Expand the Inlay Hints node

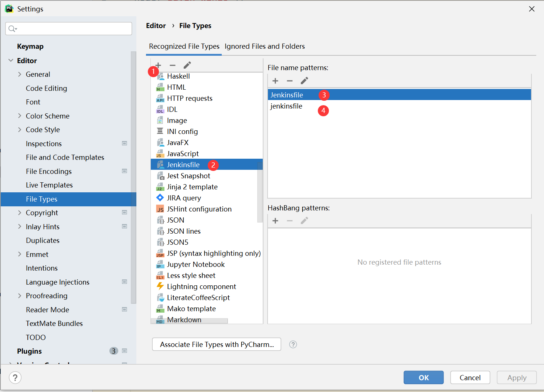click(20, 227)
